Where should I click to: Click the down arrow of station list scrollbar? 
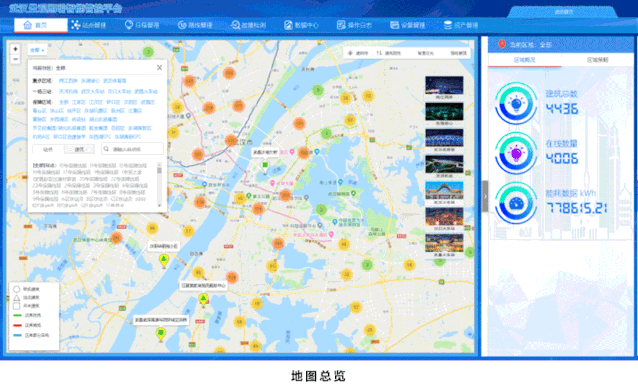pyautogui.click(x=159, y=205)
